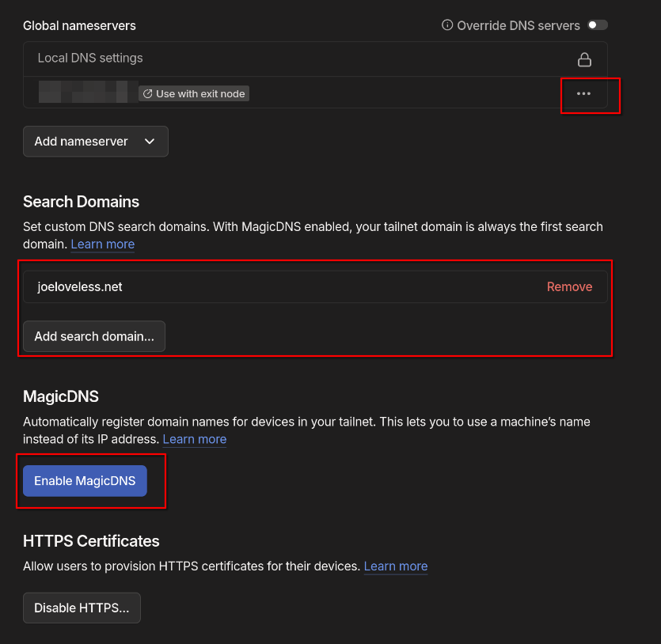Select the joeloveless.net domain entry text
Viewport: 661px width, 644px height.
coord(80,286)
